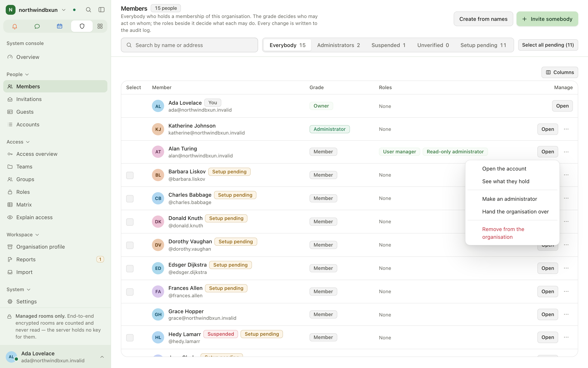
Task: Tick the checkbox for Charles Babbage
Action: pyautogui.click(x=130, y=199)
